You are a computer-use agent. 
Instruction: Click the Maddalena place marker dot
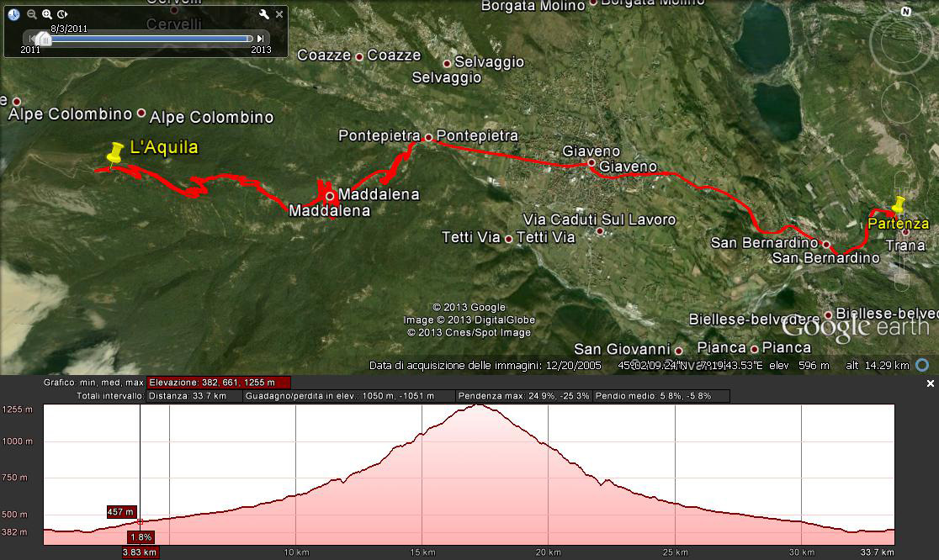coord(329,196)
